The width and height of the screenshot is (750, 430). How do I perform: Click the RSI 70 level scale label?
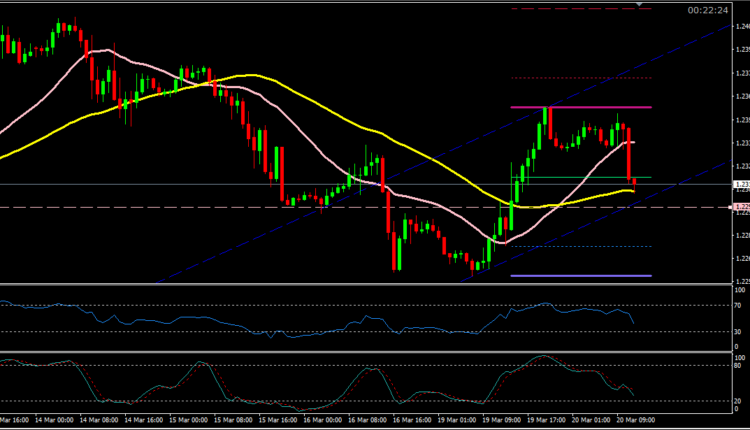[740, 305]
